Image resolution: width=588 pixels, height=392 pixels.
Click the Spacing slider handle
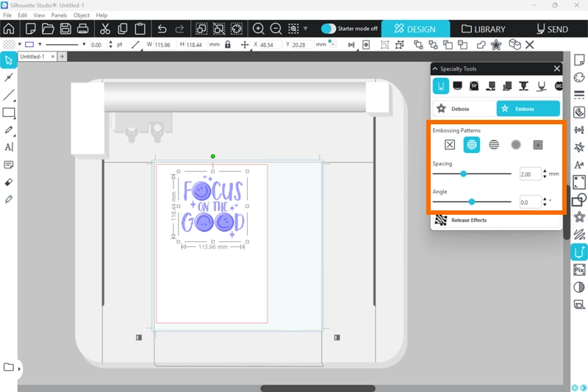(x=464, y=174)
